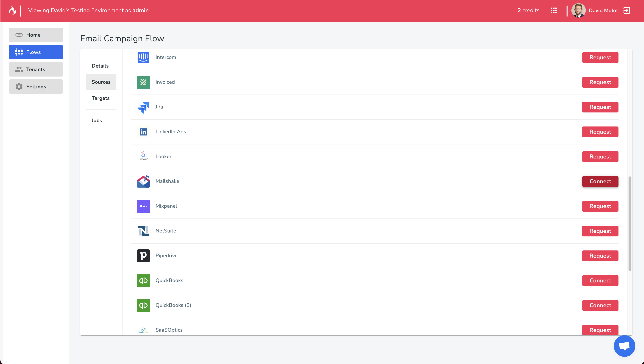Click the QuickBooks (S) source name
Screen dimensions: 644x364
pyautogui.click(x=173, y=305)
